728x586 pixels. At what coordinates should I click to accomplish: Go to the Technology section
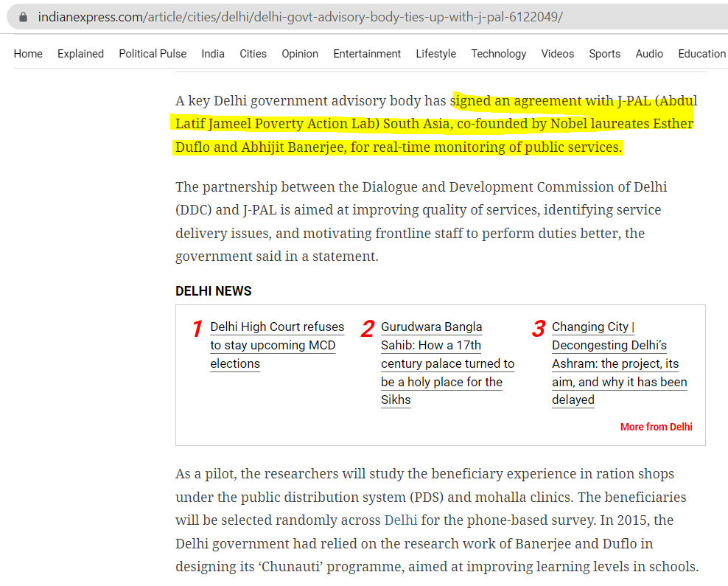click(499, 54)
